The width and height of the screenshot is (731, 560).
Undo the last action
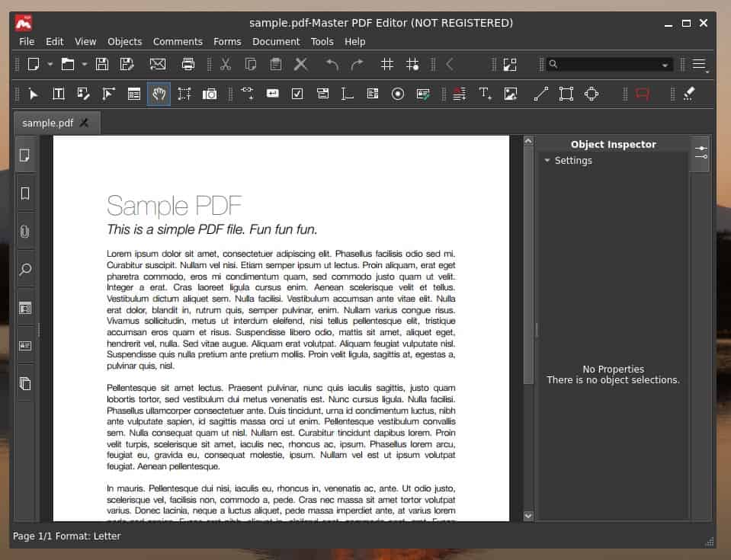coord(332,64)
